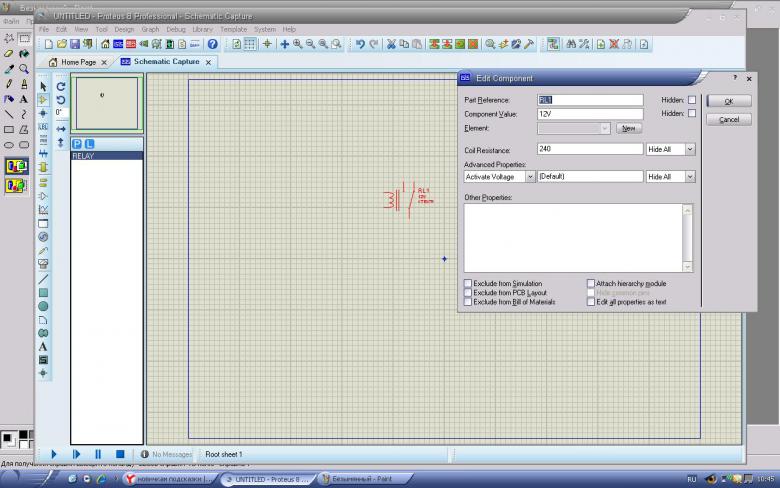Click the Other Properties text area
The width and height of the screenshot is (780, 488).
[574, 238]
